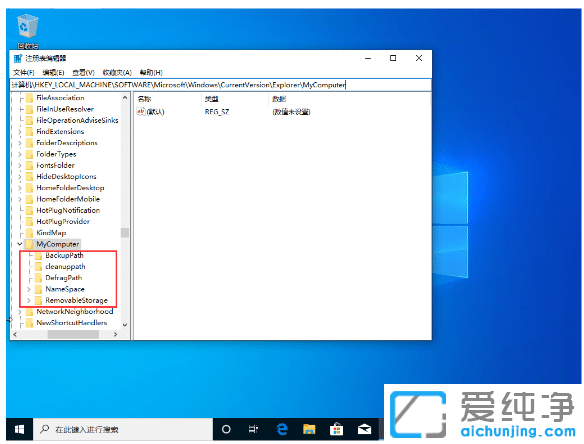This screenshot has height=444, width=584.
Task: Select the KindMap key
Action: [x=51, y=233]
